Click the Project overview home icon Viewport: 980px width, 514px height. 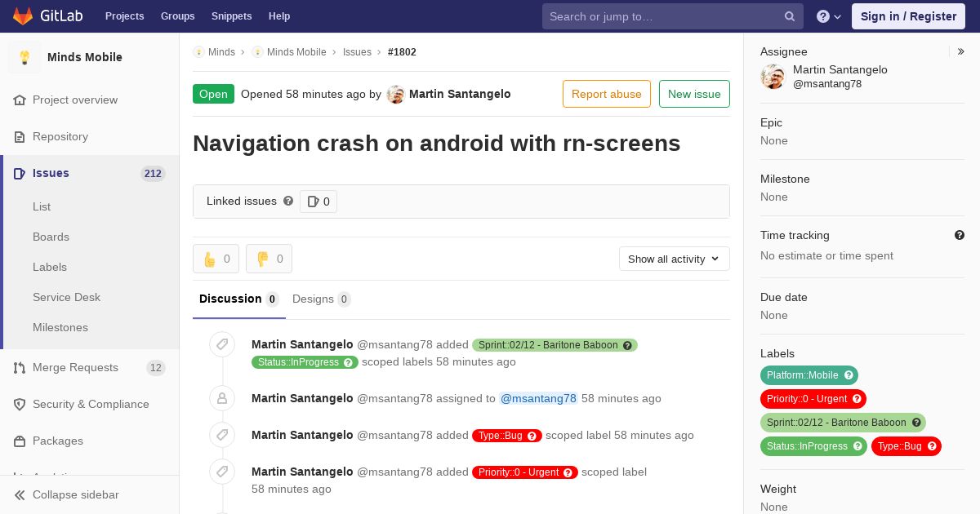click(20, 100)
